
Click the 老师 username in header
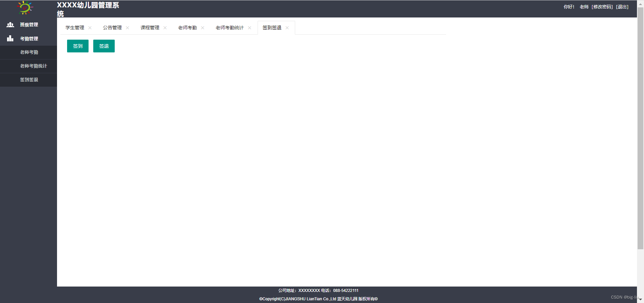click(x=584, y=7)
